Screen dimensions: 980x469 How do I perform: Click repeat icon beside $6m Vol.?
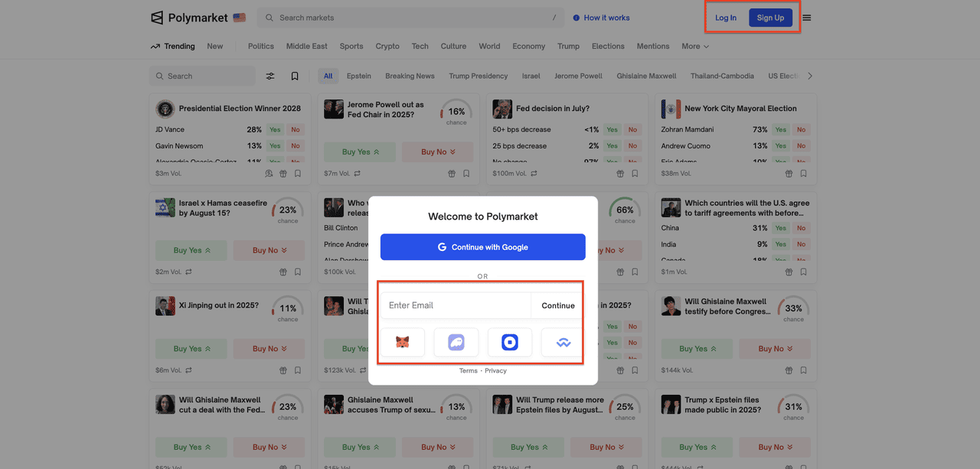[188, 370]
